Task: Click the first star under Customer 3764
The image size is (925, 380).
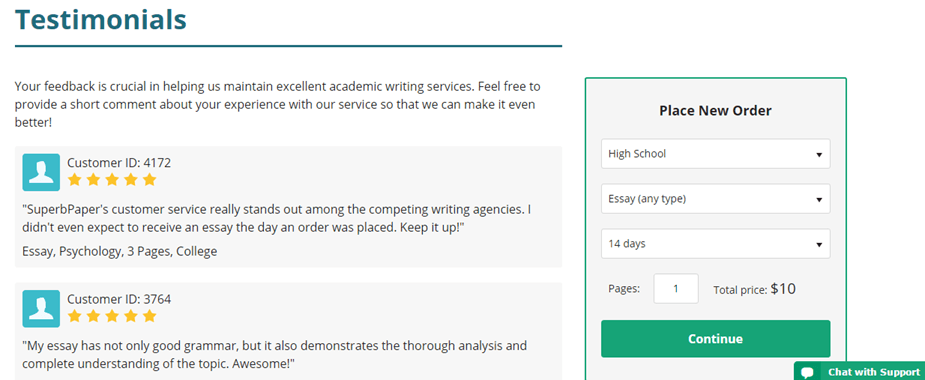Action: [x=74, y=316]
